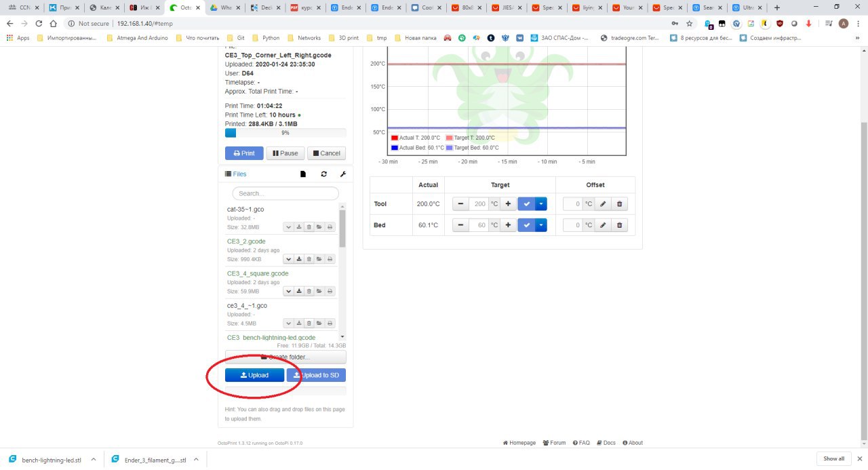Viewport: 868px width, 470px height.
Task: Print CE3_2.gcode using its printer icon
Action: click(x=330, y=259)
